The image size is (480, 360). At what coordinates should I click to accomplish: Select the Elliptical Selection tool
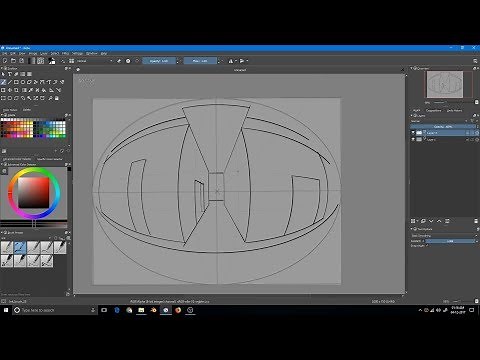pos(10,98)
